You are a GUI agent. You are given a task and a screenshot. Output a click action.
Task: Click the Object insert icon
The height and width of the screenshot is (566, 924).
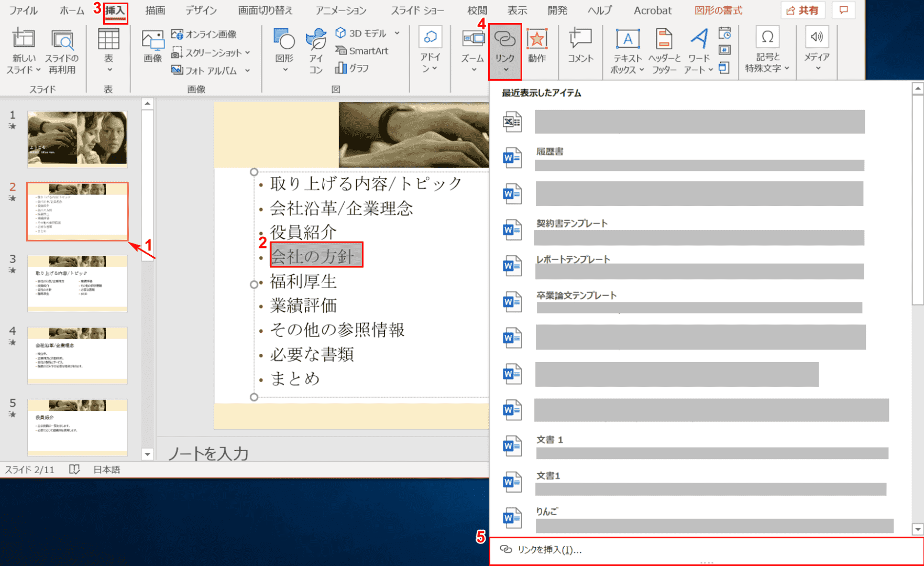click(x=724, y=68)
